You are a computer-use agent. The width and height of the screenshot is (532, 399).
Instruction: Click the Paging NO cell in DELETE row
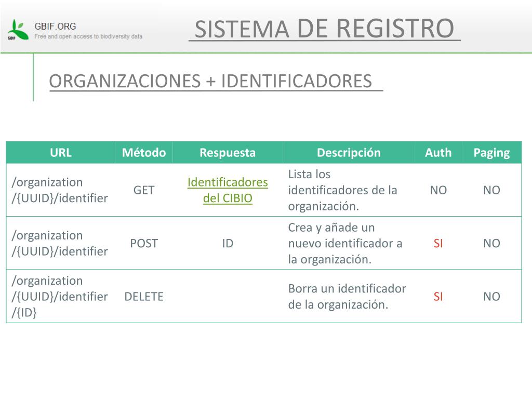click(491, 297)
